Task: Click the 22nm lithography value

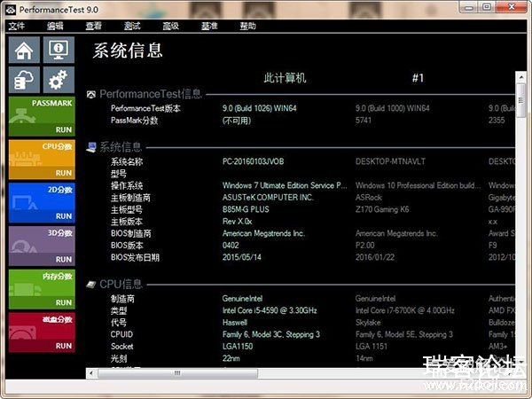Action: (x=231, y=358)
